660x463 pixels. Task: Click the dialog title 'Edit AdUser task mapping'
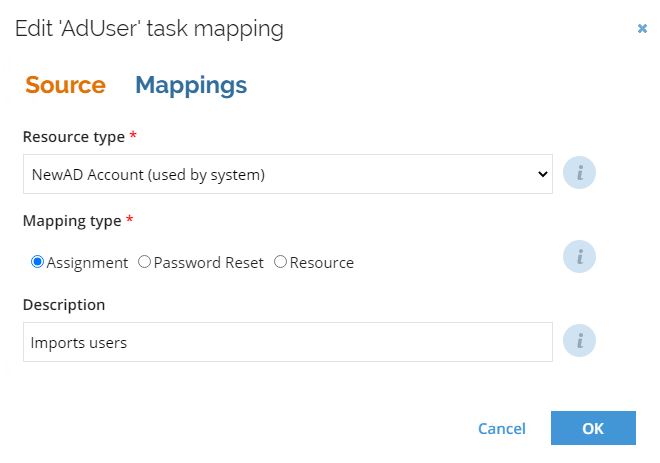click(x=149, y=29)
